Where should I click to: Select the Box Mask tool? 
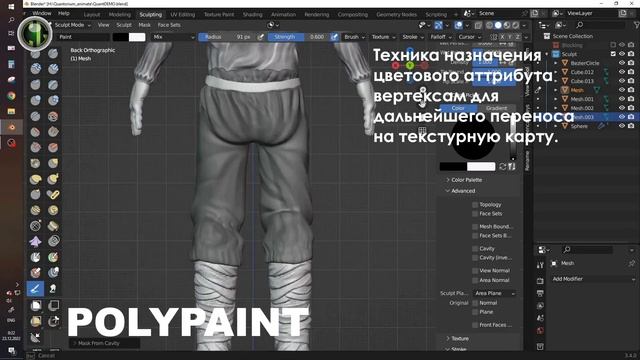(36, 305)
